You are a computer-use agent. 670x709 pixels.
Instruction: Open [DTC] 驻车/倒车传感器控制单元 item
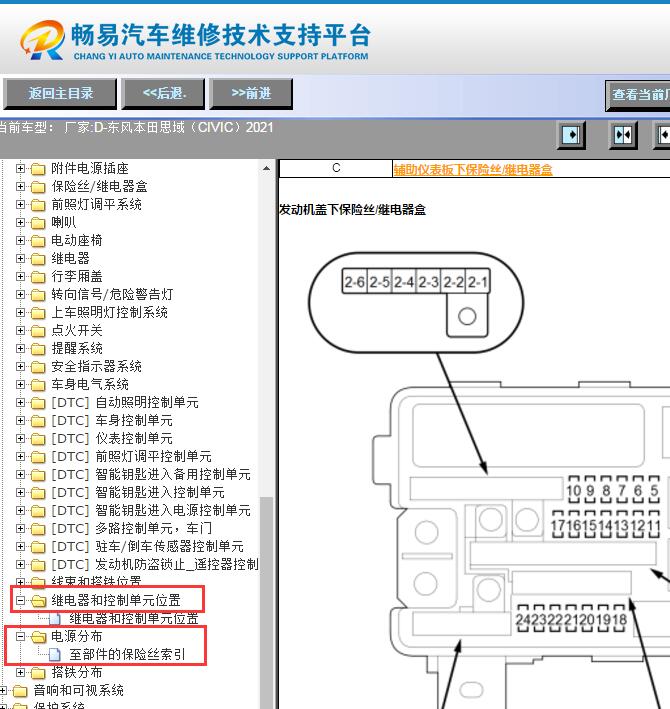click(x=147, y=547)
